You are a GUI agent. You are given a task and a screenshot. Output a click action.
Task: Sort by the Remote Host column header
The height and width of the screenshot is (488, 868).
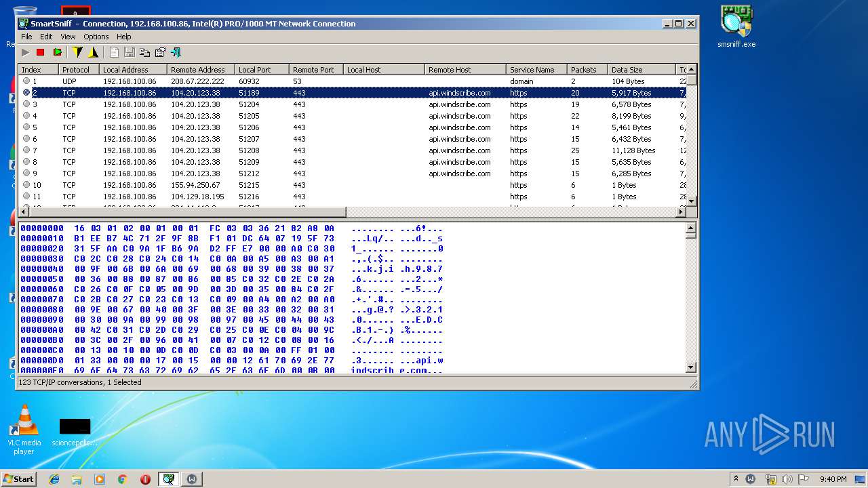[x=465, y=70]
